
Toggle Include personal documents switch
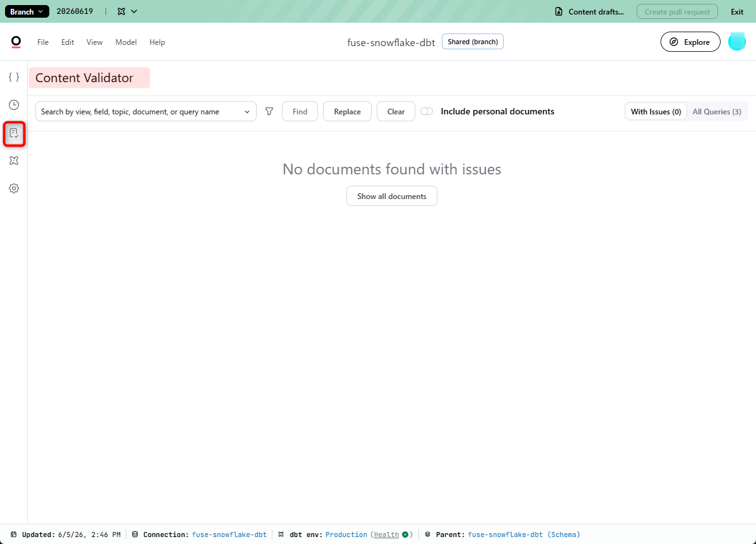(x=427, y=111)
